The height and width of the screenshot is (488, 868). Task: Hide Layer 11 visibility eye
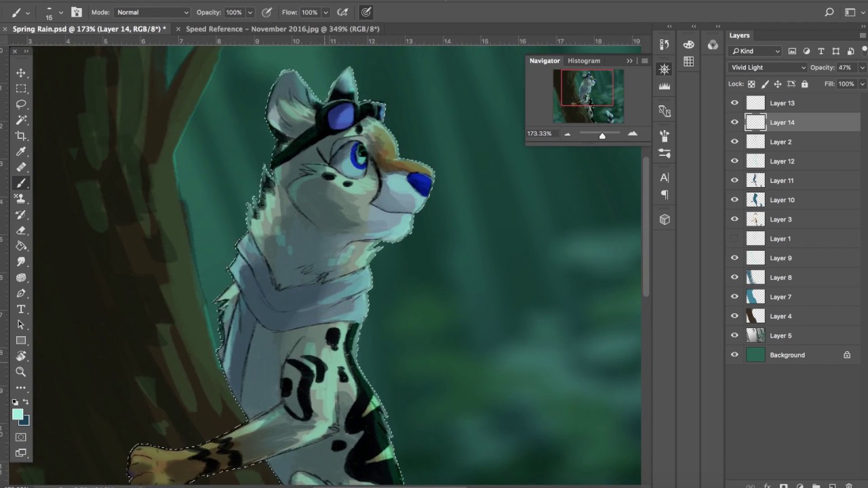tap(734, 180)
